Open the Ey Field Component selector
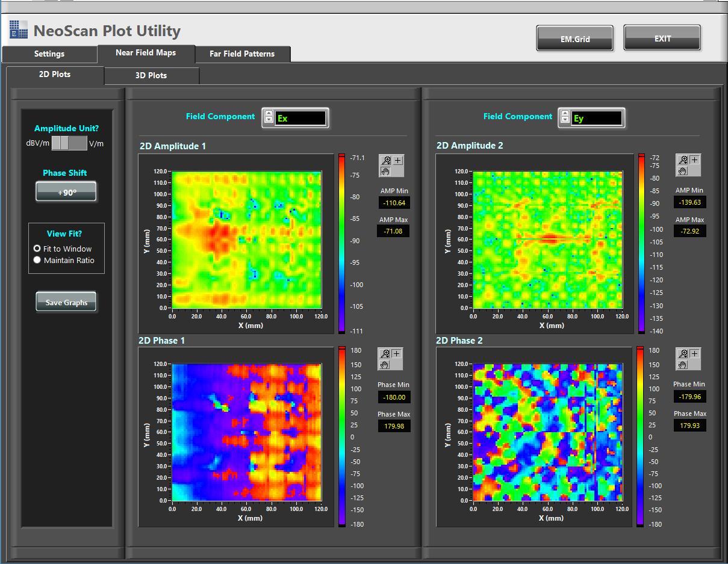Viewport: 728px width, 564px height. (597, 118)
